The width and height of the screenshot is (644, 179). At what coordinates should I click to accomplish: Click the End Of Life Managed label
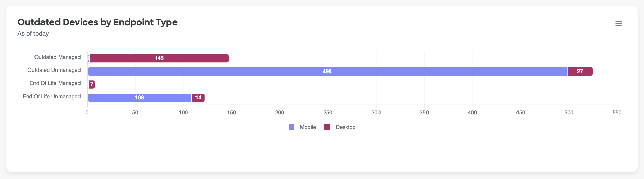click(x=55, y=83)
